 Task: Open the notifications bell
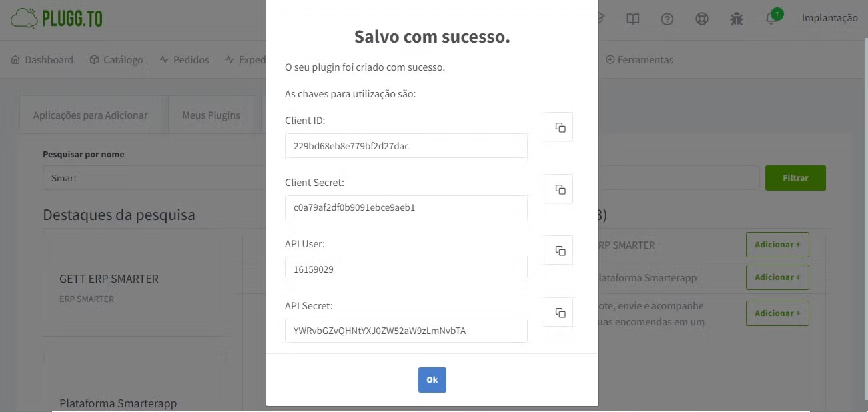(x=771, y=19)
